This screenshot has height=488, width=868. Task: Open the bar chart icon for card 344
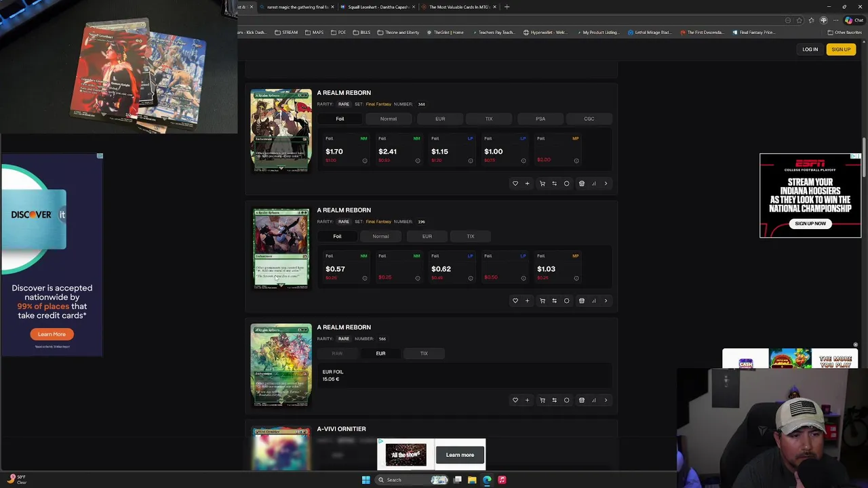(593, 184)
